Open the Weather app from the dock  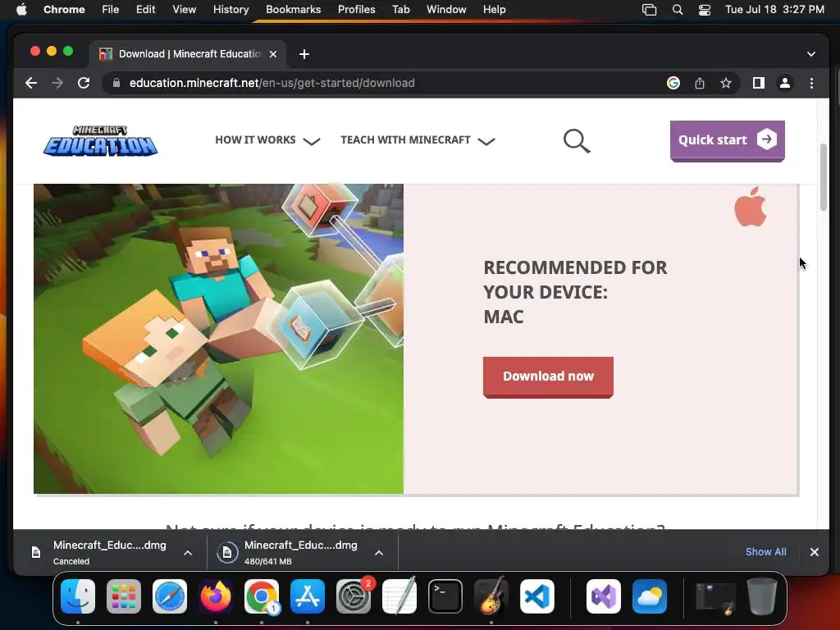coord(650,596)
